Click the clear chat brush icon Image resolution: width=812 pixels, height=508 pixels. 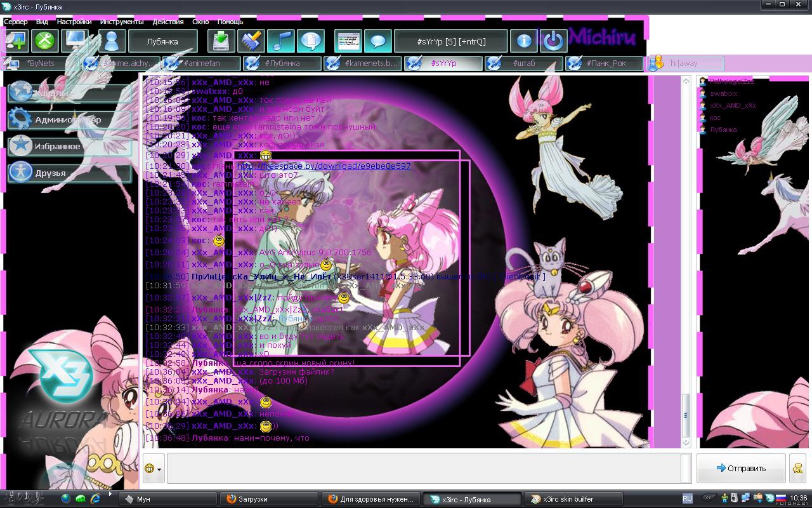tap(251, 41)
